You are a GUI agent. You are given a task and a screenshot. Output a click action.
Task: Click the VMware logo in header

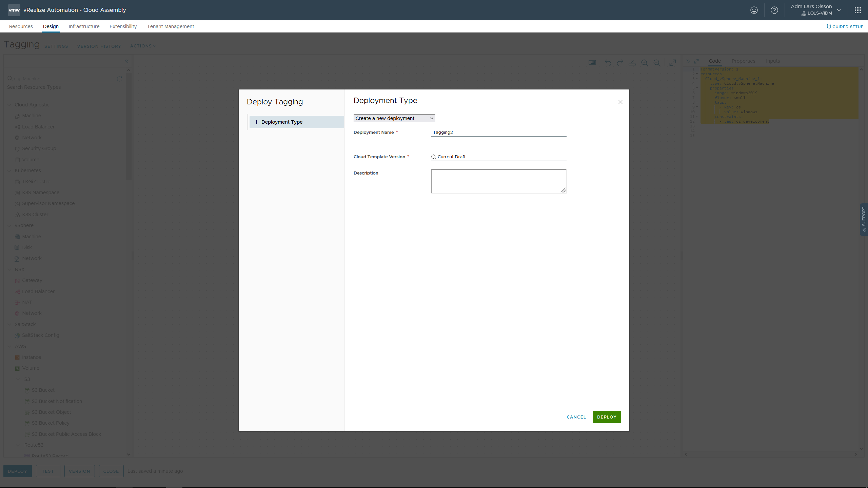coord(14,10)
